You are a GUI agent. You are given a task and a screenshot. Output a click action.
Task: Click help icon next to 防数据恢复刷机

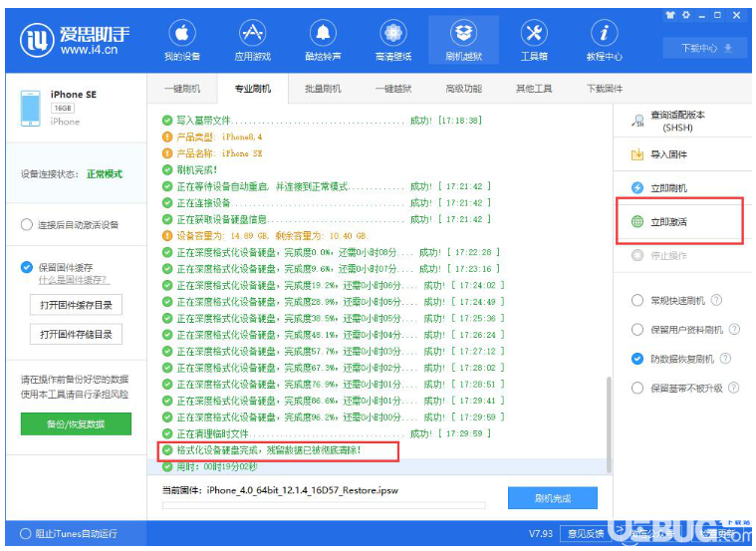click(725, 359)
